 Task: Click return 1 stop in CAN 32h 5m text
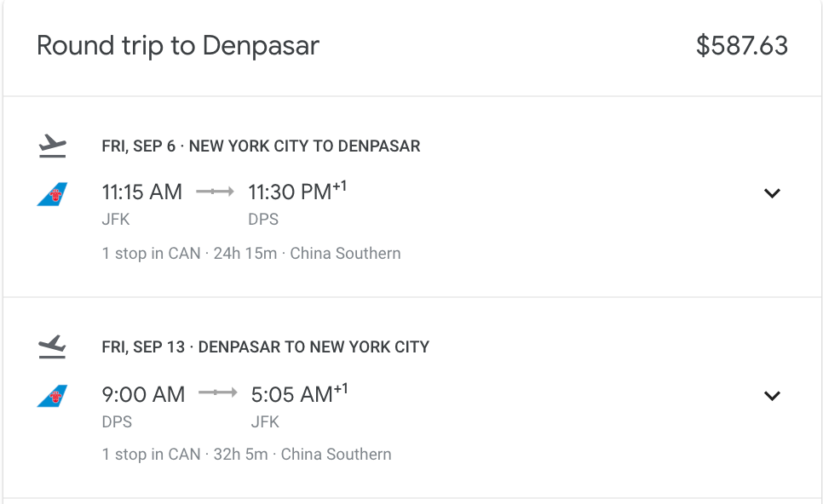pyautogui.click(x=246, y=454)
